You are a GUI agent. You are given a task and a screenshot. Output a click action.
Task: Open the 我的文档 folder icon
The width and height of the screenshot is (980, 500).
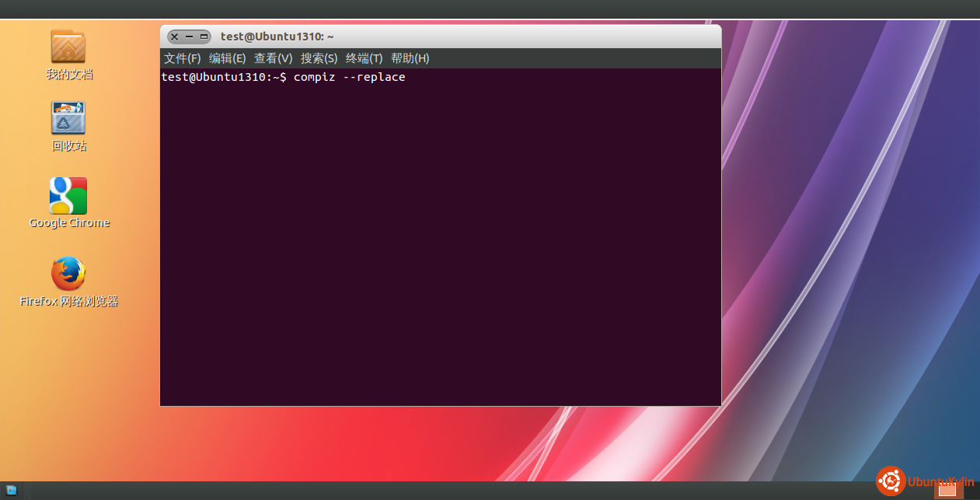(x=68, y=46)
